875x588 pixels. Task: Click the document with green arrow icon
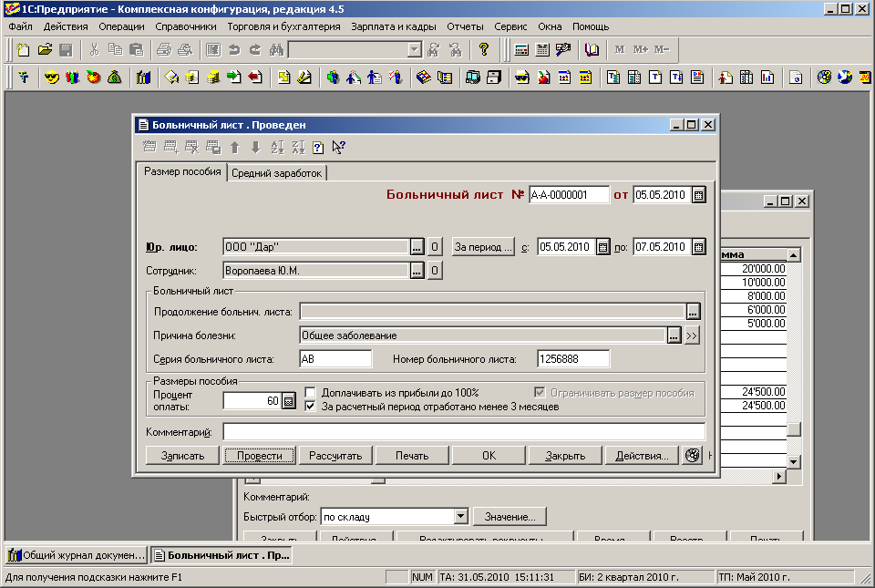pos(234,77)
